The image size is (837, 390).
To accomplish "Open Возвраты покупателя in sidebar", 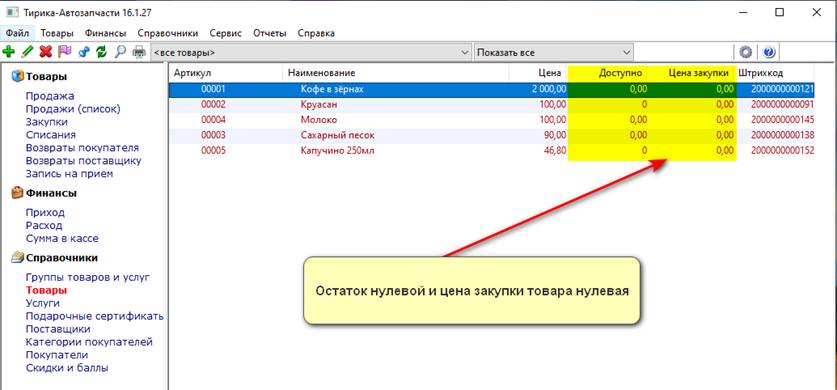I will pyautogui.click(x=82, y=148).
